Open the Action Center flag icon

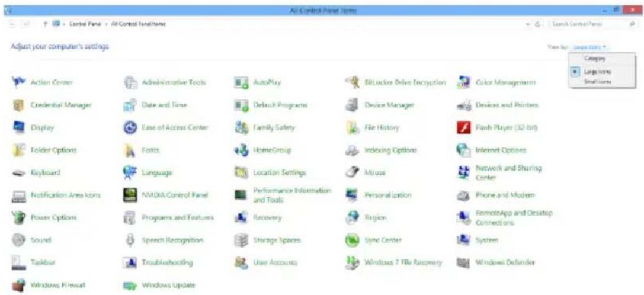[19, 82]
